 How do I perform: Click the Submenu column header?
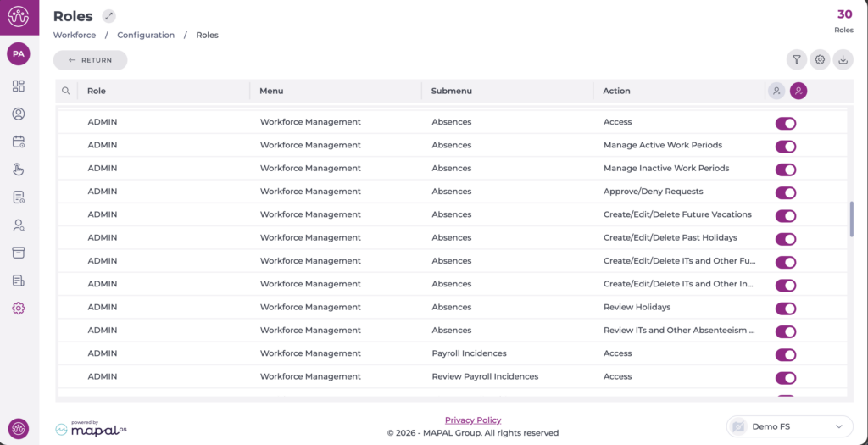(452, 91)
